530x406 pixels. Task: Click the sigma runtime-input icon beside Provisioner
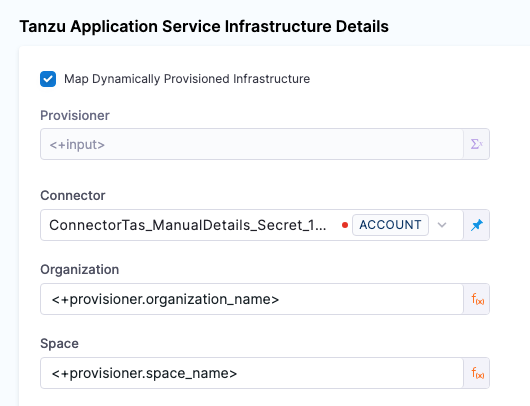click(476, 144)
